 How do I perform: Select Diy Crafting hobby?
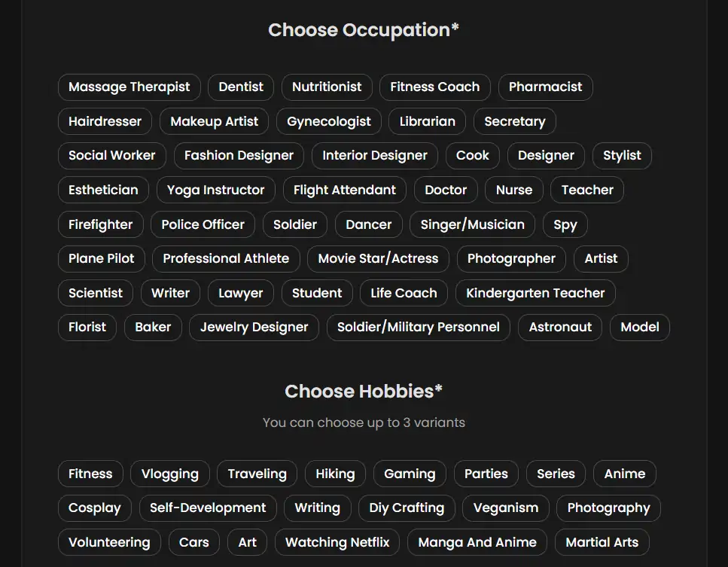(x=407, y=508)
